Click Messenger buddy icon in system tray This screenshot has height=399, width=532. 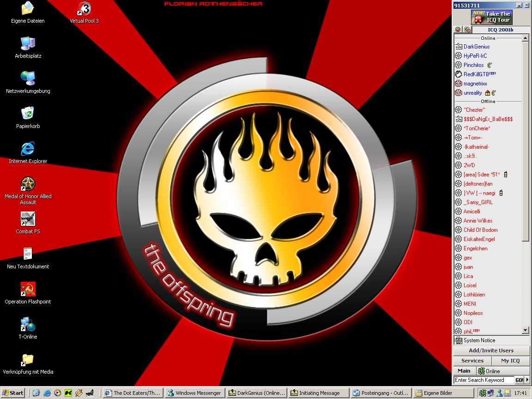pos(499,393)
